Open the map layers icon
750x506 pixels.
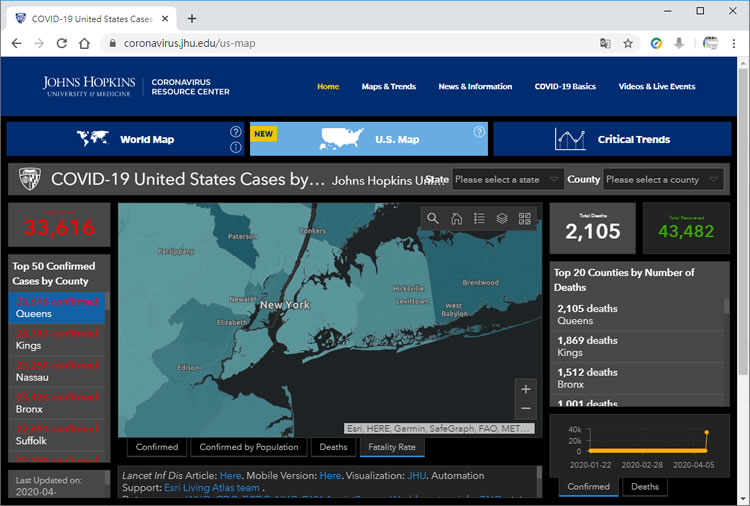coord(502,219)
